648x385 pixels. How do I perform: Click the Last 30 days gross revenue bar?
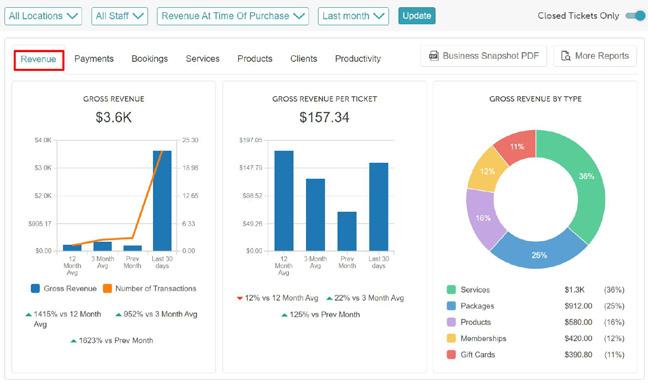[162, 201]
